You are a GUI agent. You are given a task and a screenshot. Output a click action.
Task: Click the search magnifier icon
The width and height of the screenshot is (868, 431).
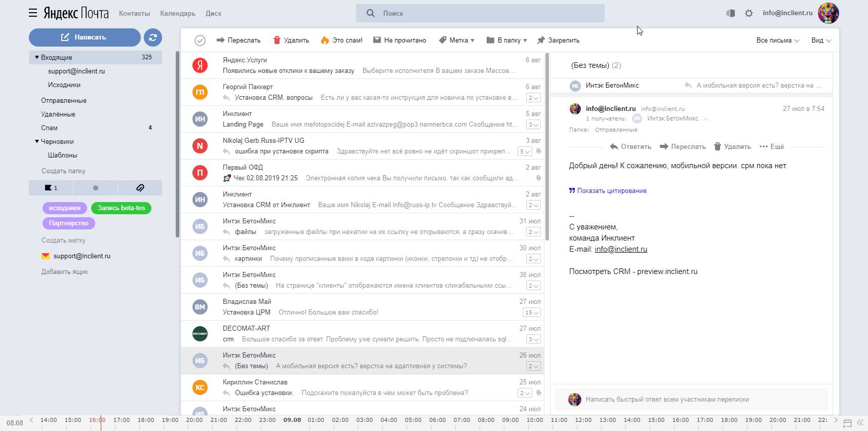coord(371,13)
